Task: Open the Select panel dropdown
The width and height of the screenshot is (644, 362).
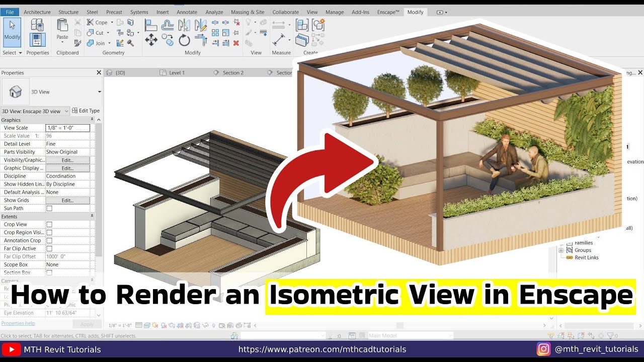Action: click(x=12, y=53)
